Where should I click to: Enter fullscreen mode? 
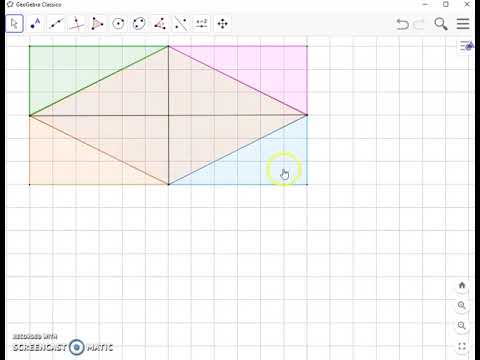462,346
